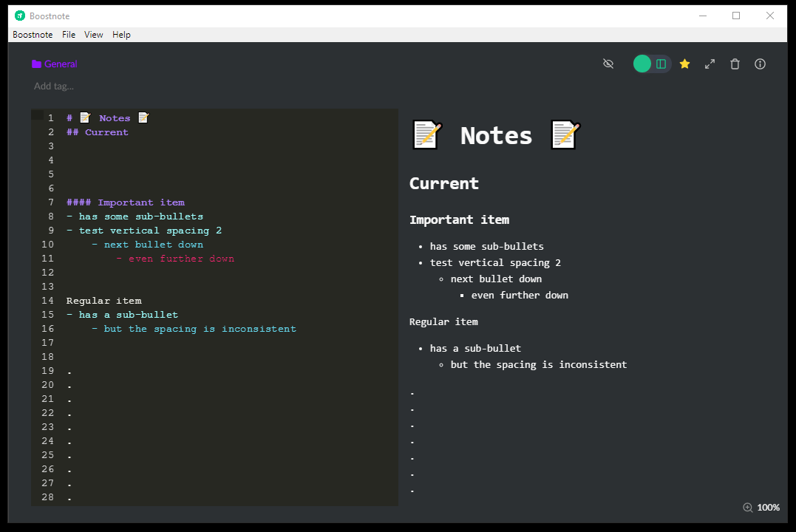Delete the note using the trash icon
Image resolution: width=796 pixels, height=532 pixels.
(735, 64)
